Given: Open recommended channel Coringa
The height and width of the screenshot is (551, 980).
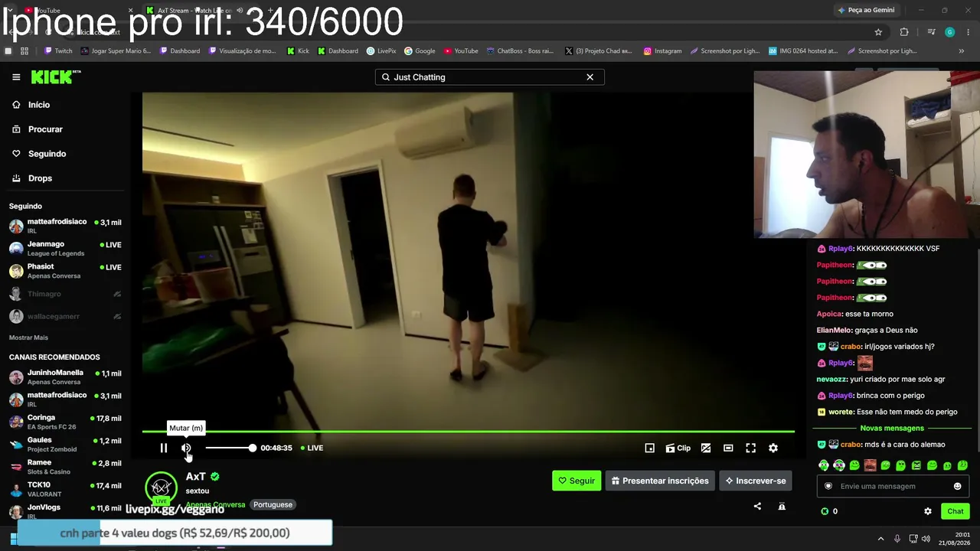Looking at the screenshot, I should click(x=65, y=422).
